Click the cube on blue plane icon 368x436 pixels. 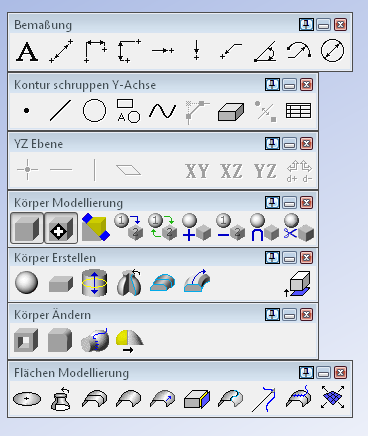click(298, 284)
